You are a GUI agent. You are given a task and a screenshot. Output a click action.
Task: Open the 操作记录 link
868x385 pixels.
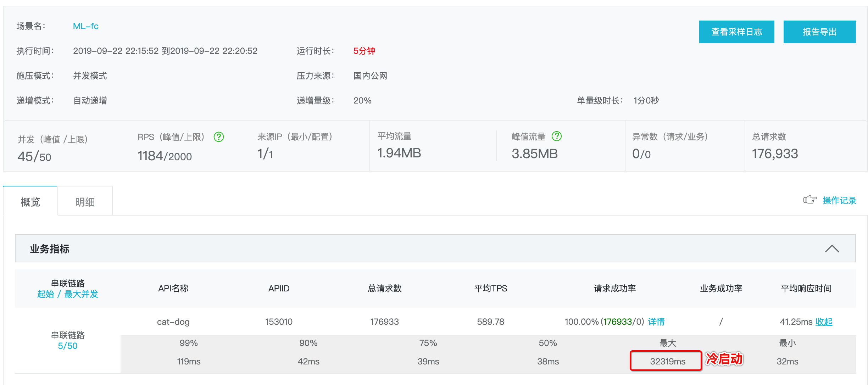point(839,200)
